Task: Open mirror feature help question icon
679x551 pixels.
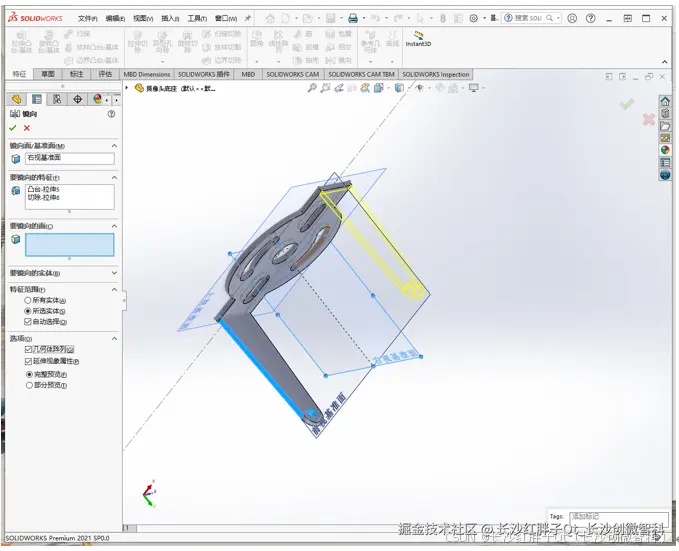Action: (111, 114)
